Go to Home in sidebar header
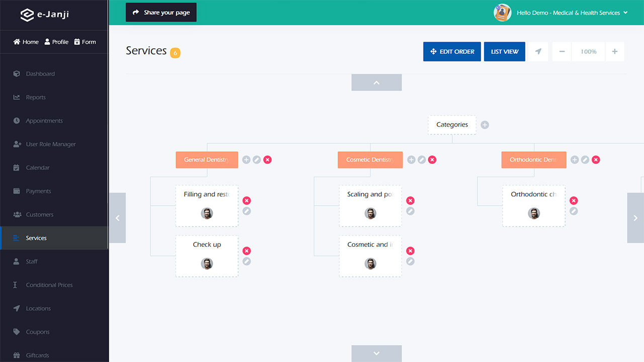 tap(26, 42)
